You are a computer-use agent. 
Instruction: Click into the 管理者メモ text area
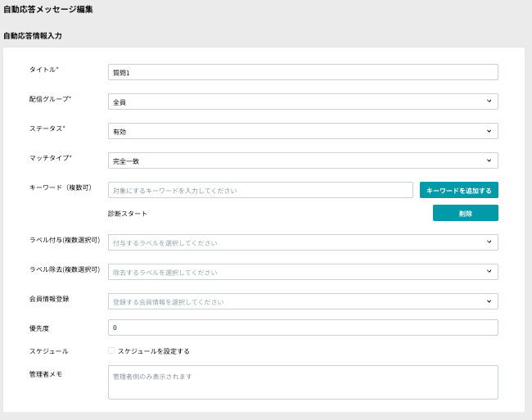click(x=303, y=382)
